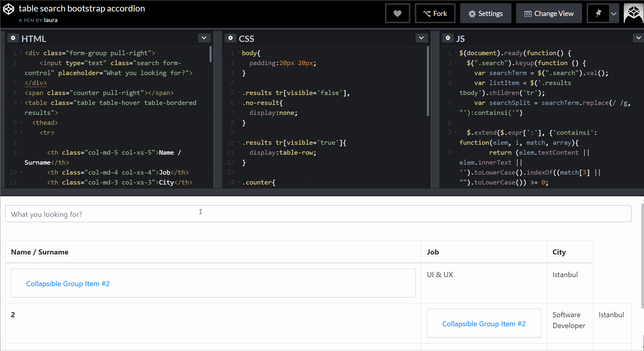
Task: Open author profile link laura
Action: coord(51,20)
